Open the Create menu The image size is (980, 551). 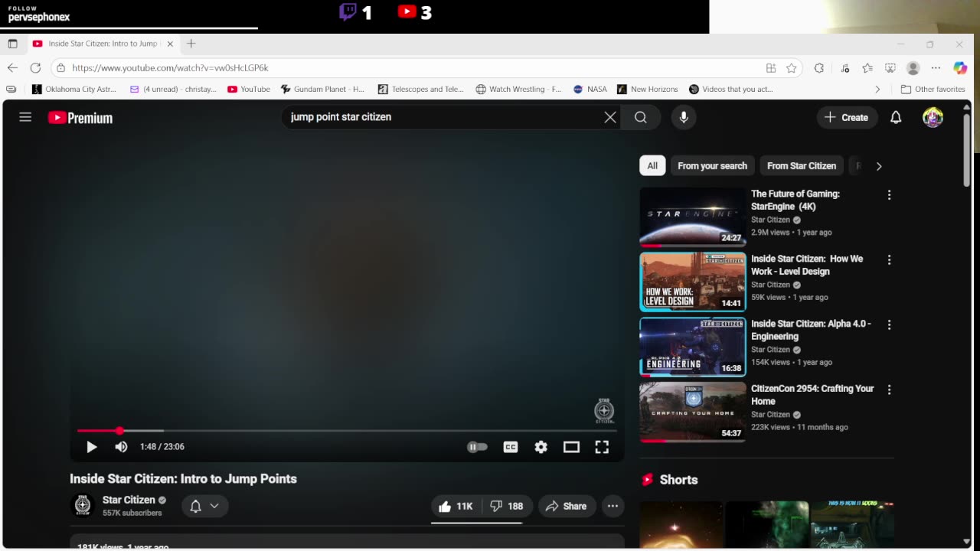coord(846,117)
